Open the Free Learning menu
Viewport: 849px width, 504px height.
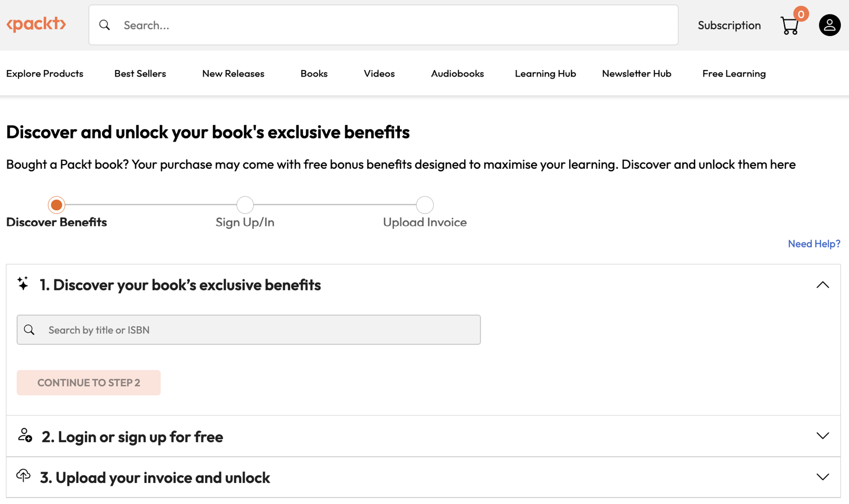point(734,74)
